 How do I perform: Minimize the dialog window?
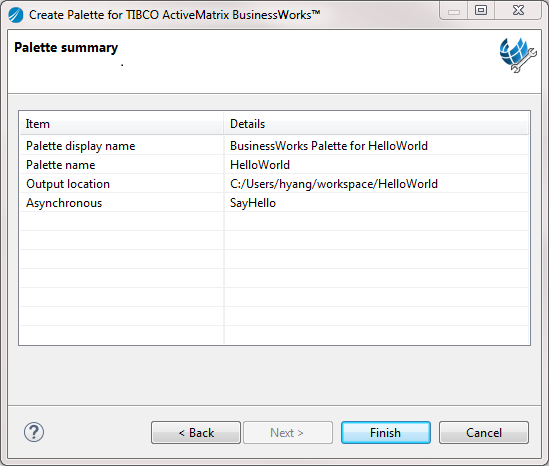pyautogui.click(x=454, y=10)
